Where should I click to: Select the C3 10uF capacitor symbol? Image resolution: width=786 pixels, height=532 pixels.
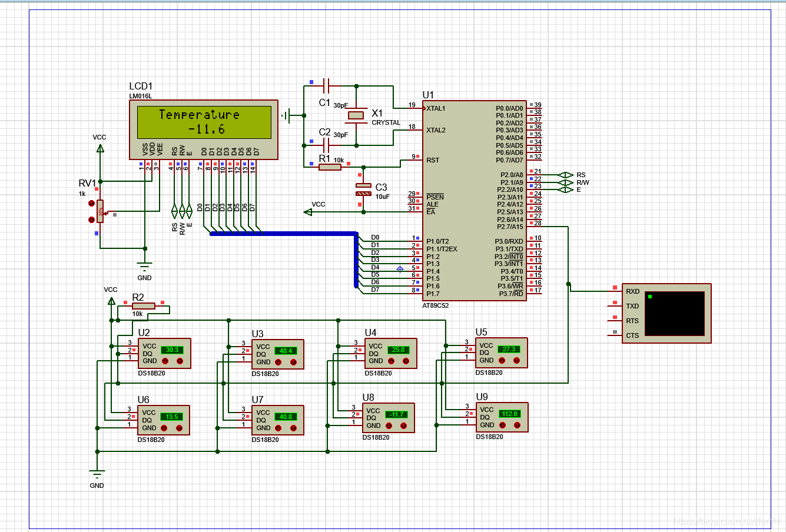click(x=364, y=189)
